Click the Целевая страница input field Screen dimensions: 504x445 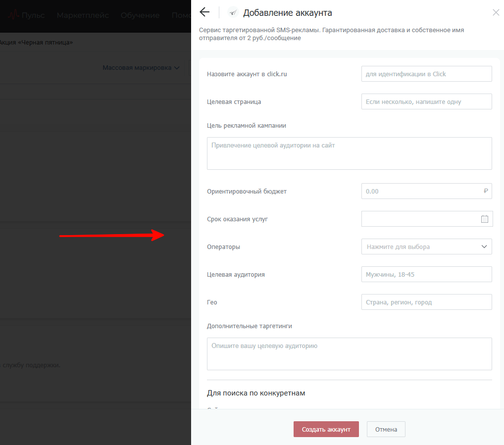[426, 101]
